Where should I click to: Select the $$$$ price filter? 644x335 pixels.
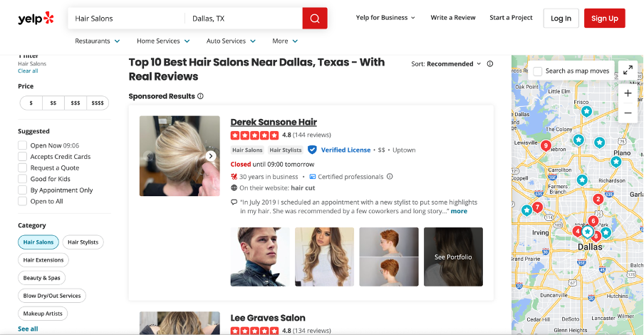click(x=98, y=103)
